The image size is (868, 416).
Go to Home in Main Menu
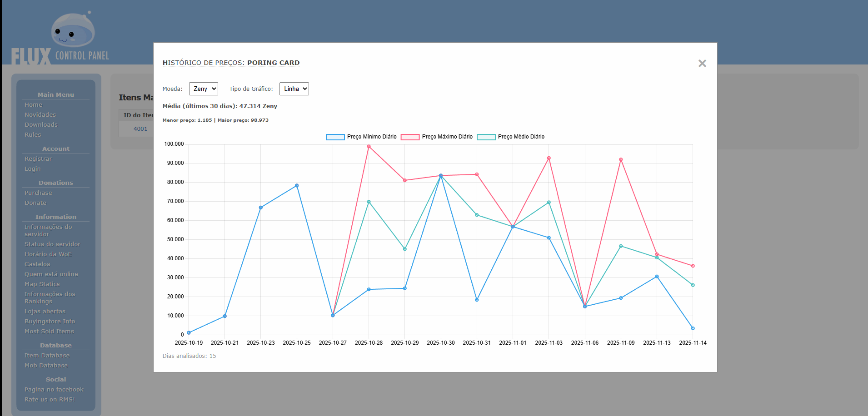click(x=33, y=105)
